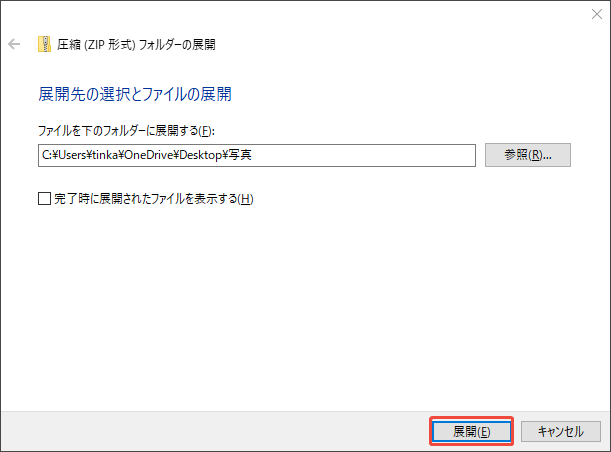Click the back arrow icon
This screenshot has width=611, height=452.
14,44
